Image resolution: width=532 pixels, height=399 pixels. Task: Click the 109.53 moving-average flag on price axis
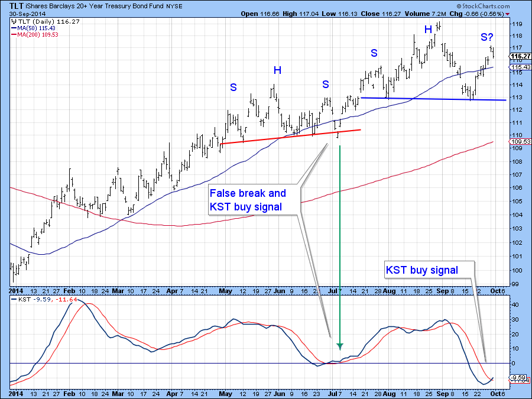[x=520, y=141]
